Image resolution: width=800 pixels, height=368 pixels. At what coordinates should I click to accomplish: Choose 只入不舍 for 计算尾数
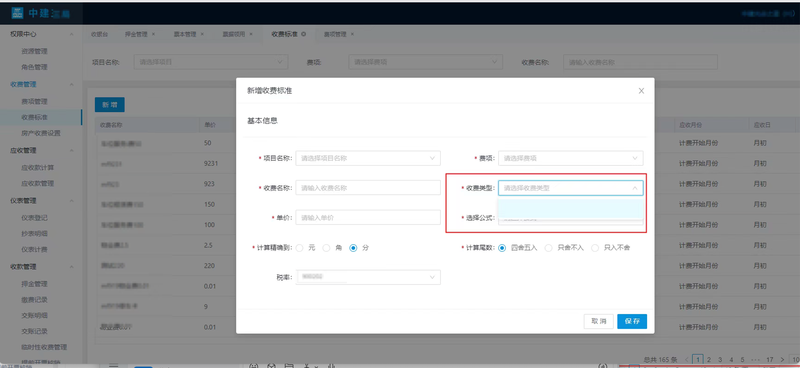click(595, 248)
